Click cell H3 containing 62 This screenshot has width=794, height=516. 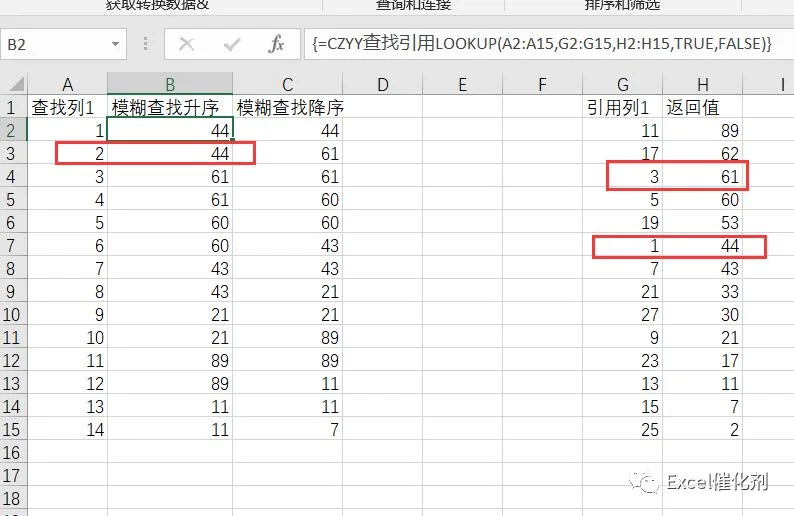point(702,153)
